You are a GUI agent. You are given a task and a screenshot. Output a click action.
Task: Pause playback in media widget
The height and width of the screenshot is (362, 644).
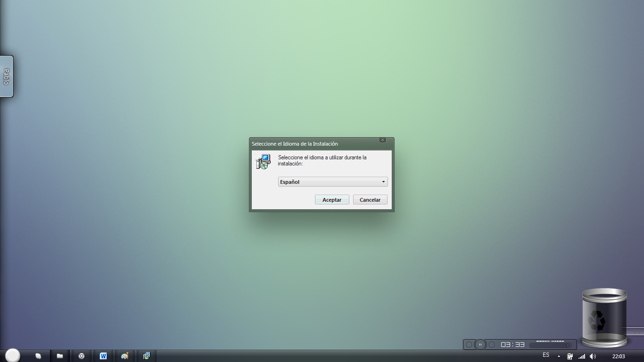tap(480, 345)
